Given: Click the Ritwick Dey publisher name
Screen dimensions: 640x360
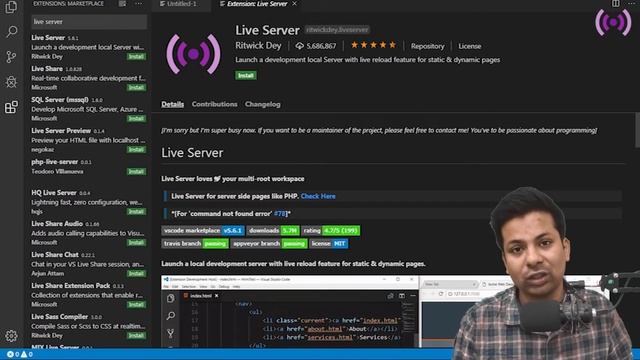Looking at the screenshot, I should (258, 46).
